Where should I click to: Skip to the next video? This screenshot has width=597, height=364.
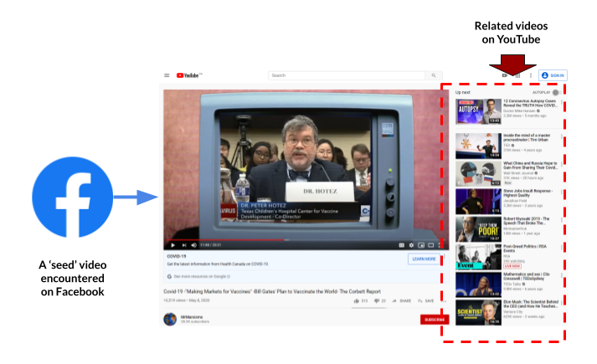click(x=184, y=245)
